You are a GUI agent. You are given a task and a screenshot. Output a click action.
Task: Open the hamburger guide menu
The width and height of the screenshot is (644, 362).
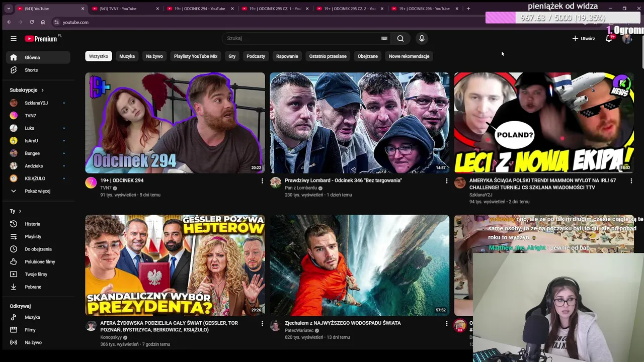14,39
